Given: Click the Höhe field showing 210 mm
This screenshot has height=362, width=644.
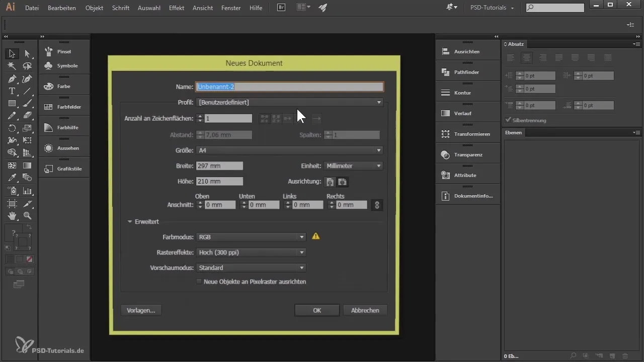Looking at the screenshot, I should (x=219, y=182).
